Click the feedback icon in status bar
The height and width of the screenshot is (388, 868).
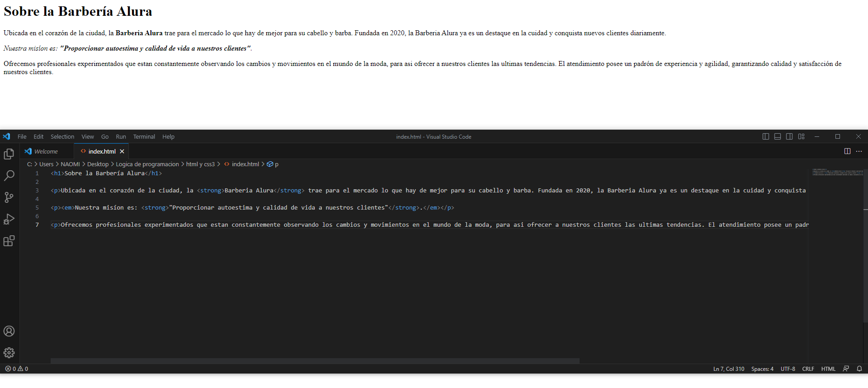click(x=846, y=369)
